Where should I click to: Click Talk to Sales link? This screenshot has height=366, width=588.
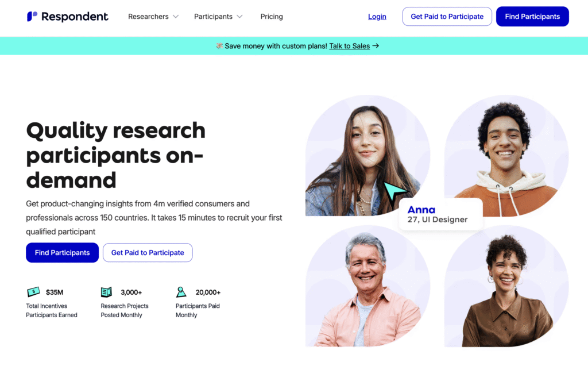[350, 46]
